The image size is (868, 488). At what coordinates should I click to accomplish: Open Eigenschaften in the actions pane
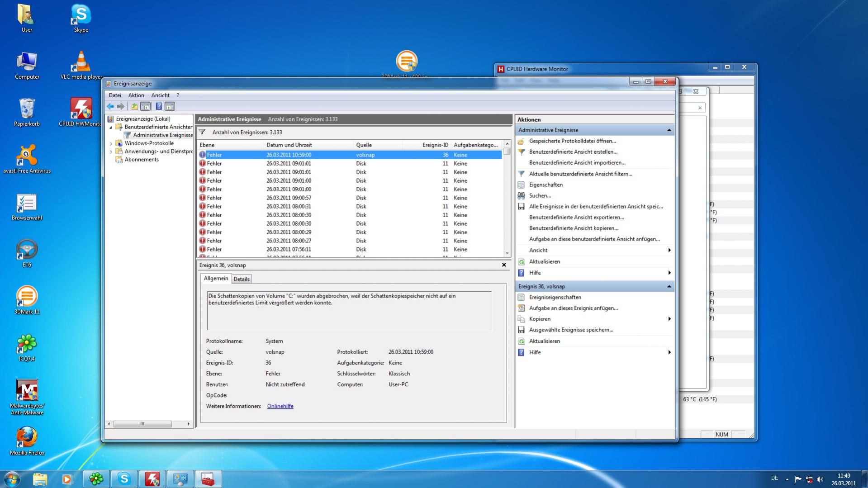(x=546, y=185)
